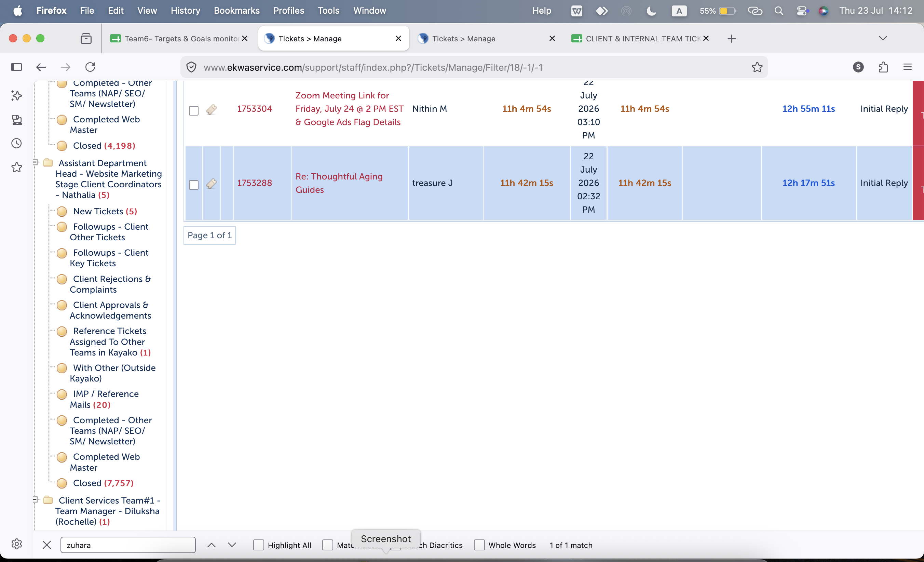Click the Page 1 of 1 indicator

point(209,235)
